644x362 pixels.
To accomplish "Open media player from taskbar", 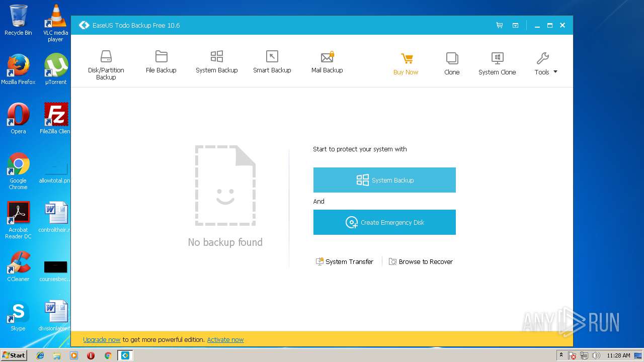I will tap(74, 355).
